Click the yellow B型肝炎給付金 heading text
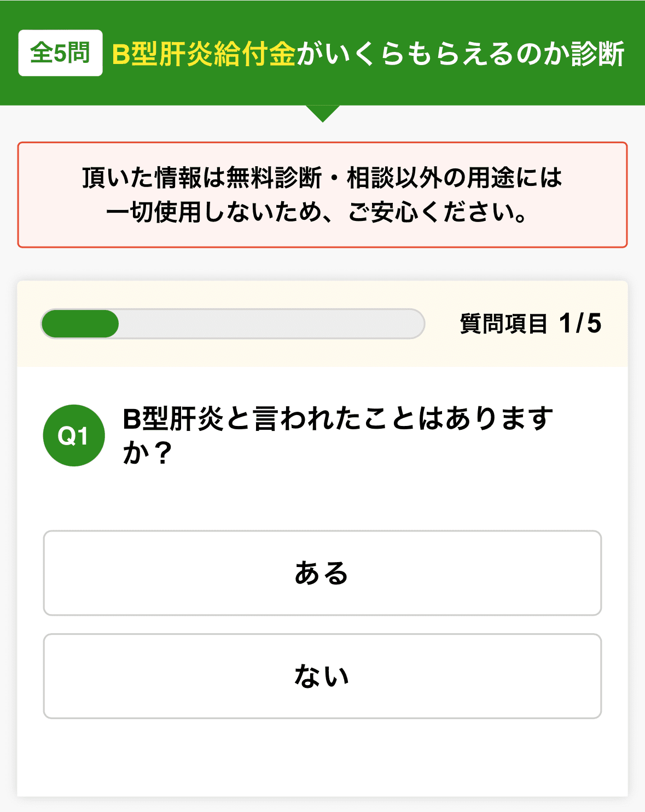645x812 pixels. (x=204, y=54)
